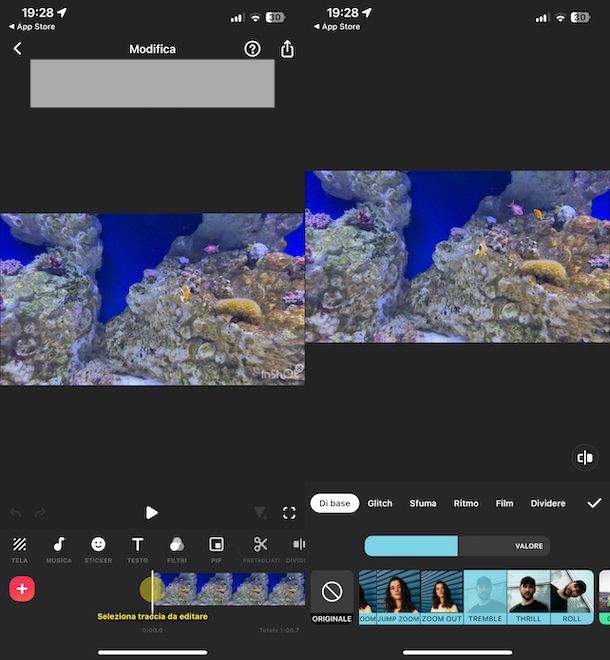610x660 pixels.
Task: Tap the undo arrow
Action: pos(16,513)
